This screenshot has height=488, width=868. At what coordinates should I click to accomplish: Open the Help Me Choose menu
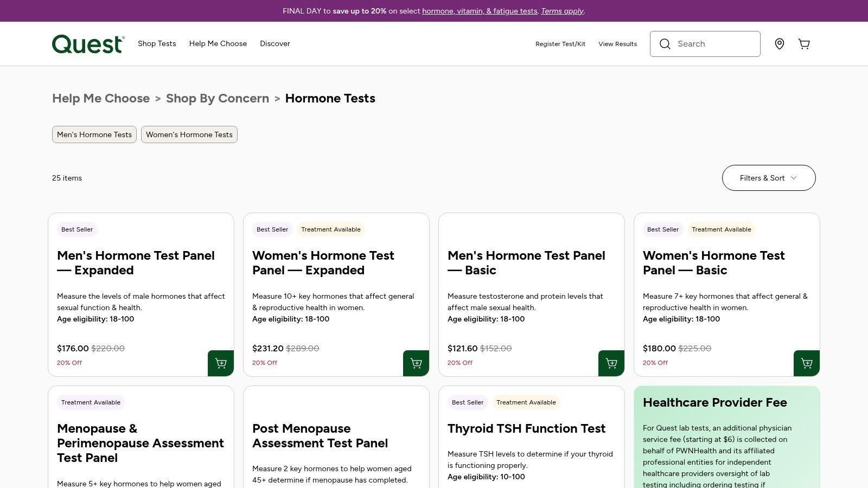point(218,43)
